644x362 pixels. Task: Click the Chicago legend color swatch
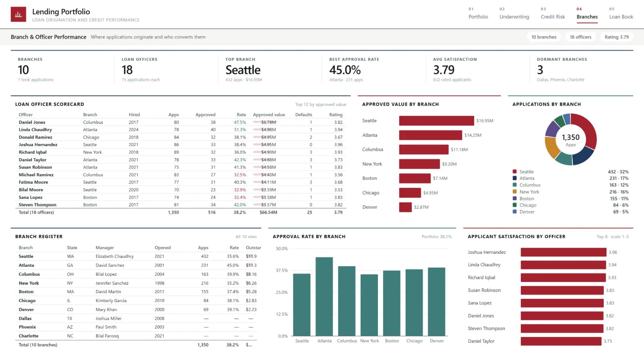pyautogui.click(x=515, y=205)
